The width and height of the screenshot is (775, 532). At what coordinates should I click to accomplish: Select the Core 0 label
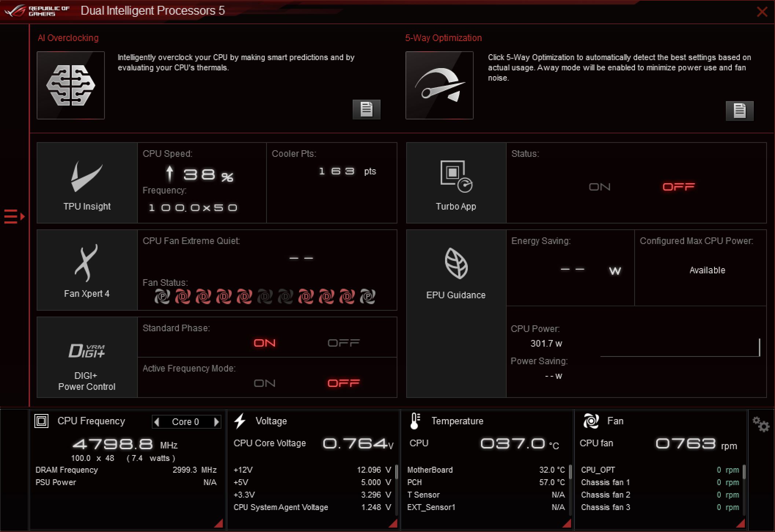[185, 422]
